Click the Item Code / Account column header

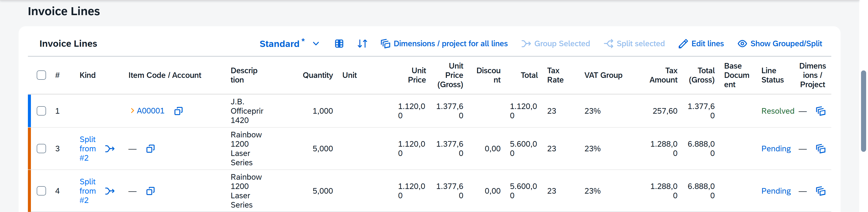[x=165, y=75]
